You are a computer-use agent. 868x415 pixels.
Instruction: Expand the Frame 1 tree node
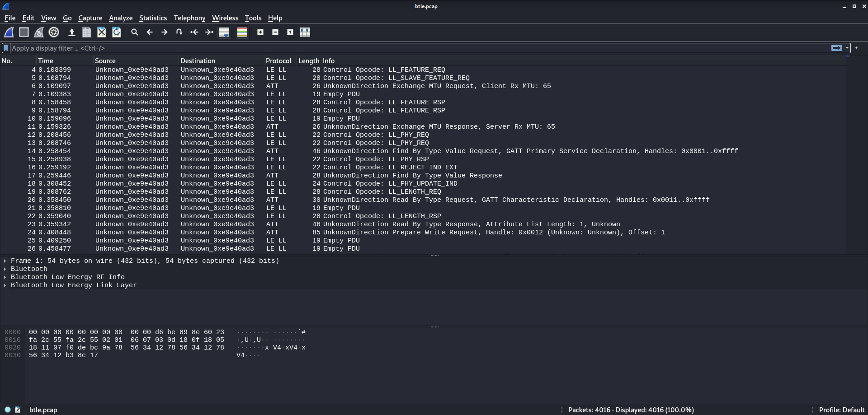[x=5, y=261]
